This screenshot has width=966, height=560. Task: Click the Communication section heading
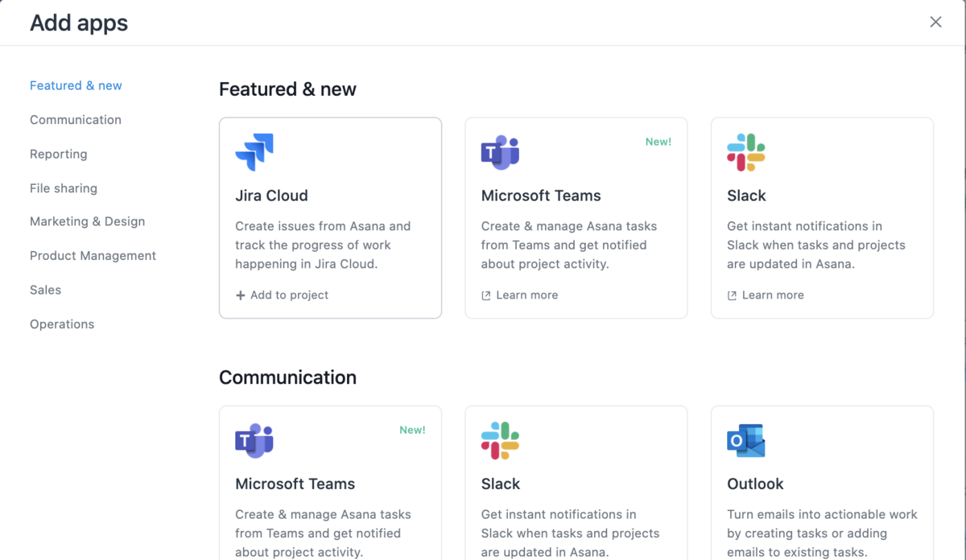(287, 377)
